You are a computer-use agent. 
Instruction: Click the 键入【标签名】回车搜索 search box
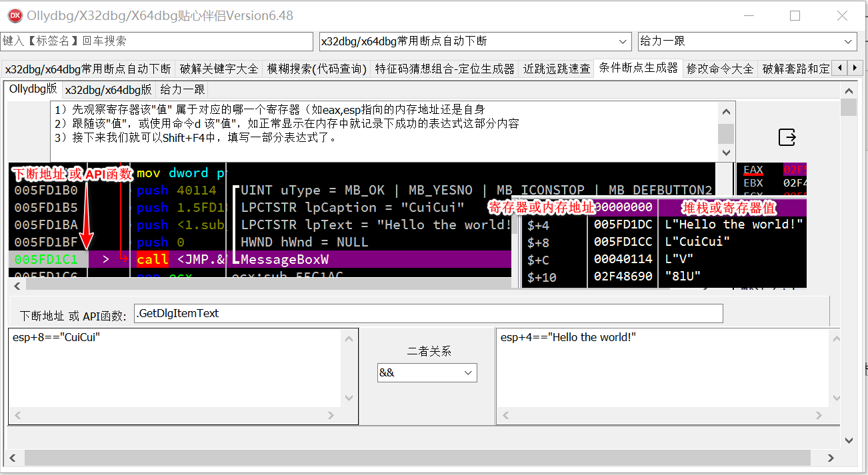(157, 41)
